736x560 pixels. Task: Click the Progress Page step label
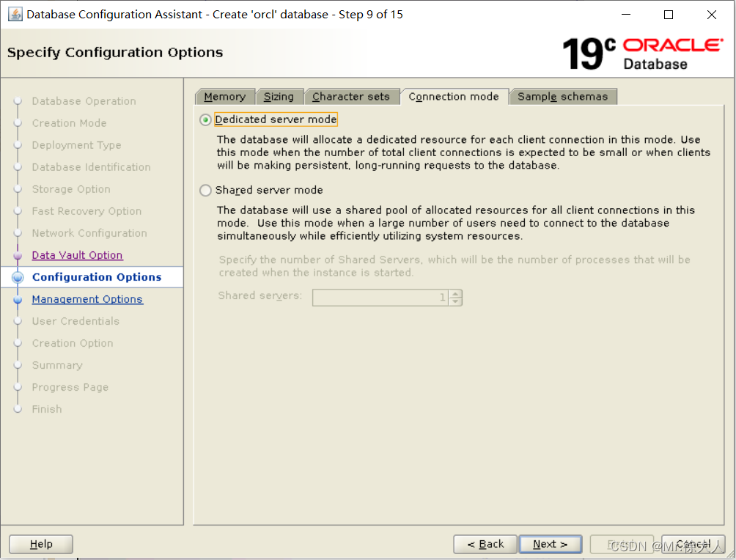(70, 387)
